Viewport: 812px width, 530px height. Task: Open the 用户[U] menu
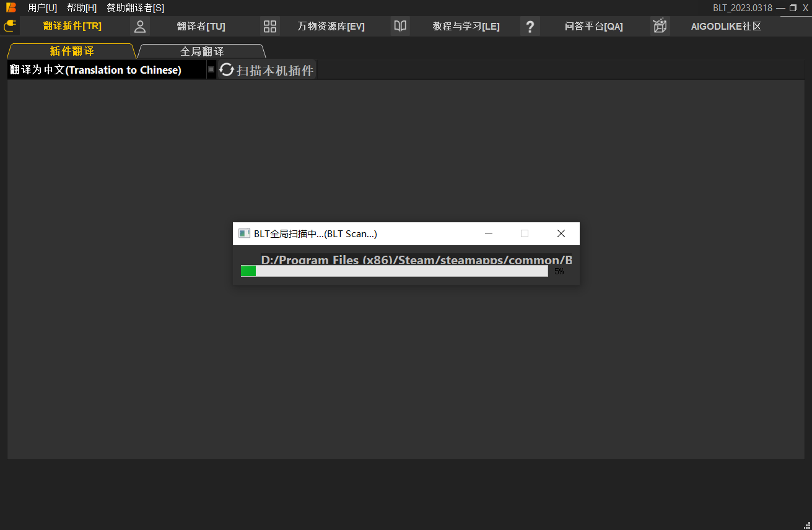pos(42,8)
